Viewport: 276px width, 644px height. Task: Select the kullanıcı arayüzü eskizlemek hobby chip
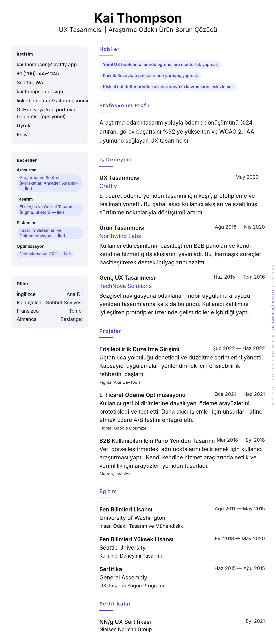point(168,87)
